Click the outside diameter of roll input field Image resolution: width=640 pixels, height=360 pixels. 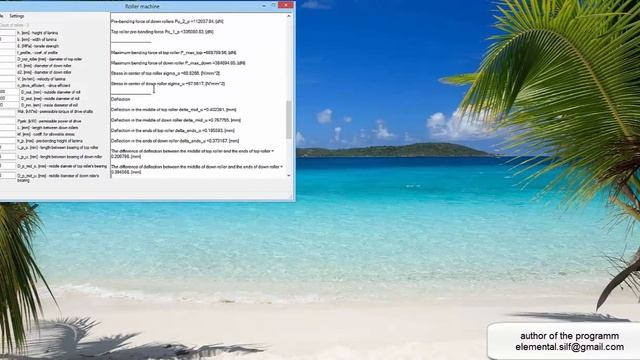pyautogui.click(x=9, y=92)
